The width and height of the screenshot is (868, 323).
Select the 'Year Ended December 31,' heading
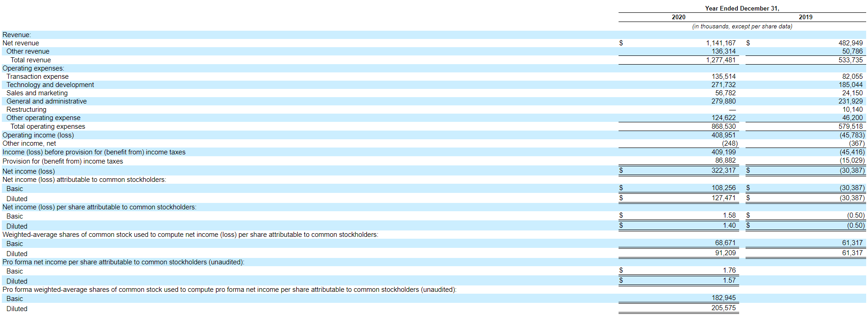coord(742,8)
